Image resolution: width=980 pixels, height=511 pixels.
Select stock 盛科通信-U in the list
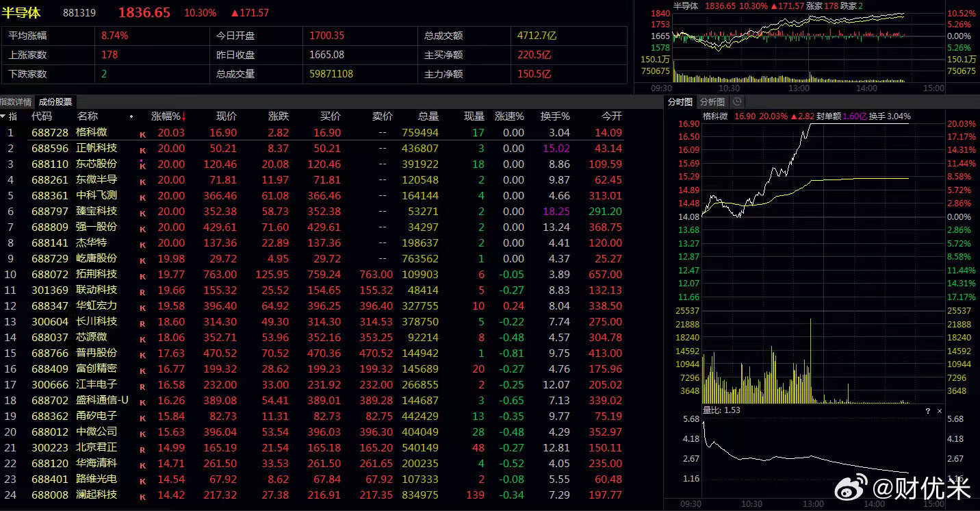tap(102, 400)
